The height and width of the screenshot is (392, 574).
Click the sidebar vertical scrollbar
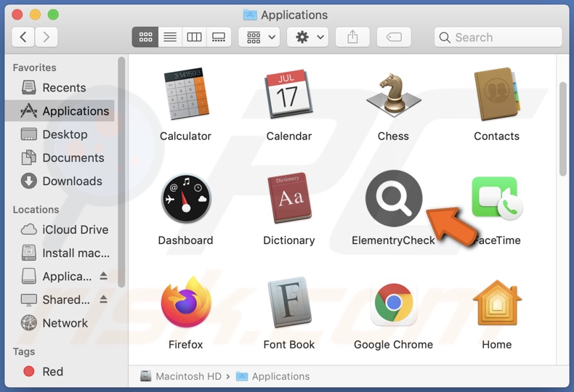point(121,172)
